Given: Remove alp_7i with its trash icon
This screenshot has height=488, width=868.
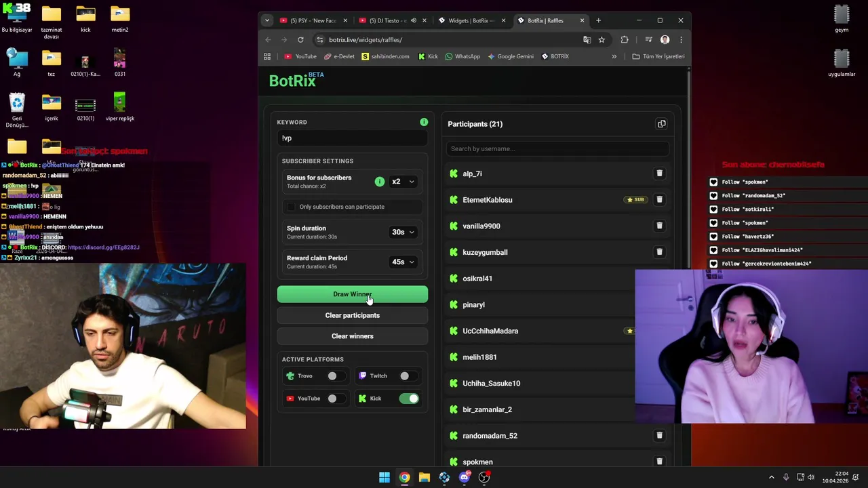Looking at the screenshot, I should [659, 174].
